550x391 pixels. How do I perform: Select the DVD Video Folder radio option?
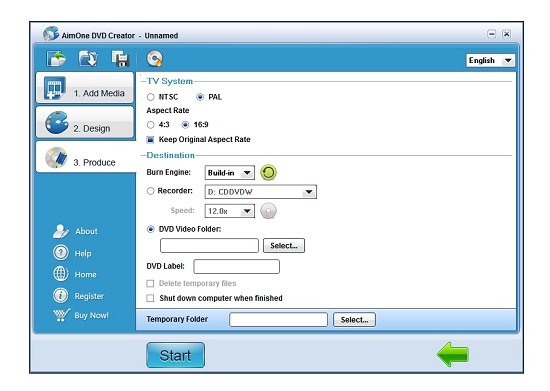[150, 229]
